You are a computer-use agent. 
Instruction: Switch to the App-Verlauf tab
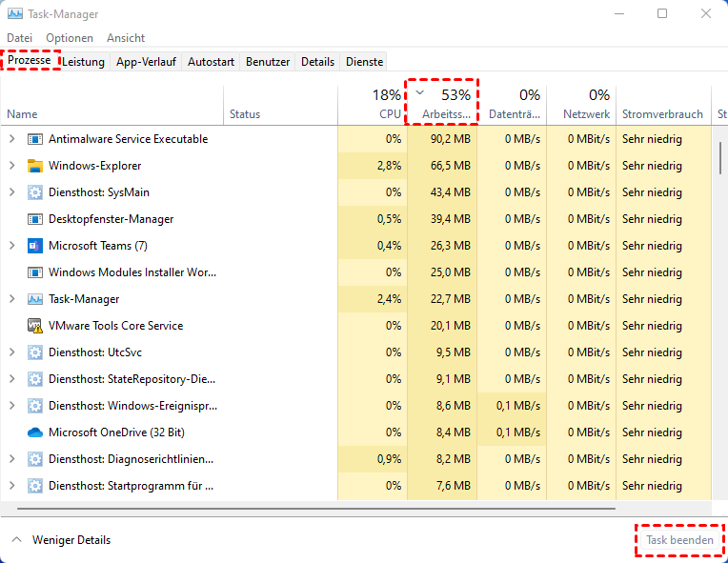tap(146, 62)
